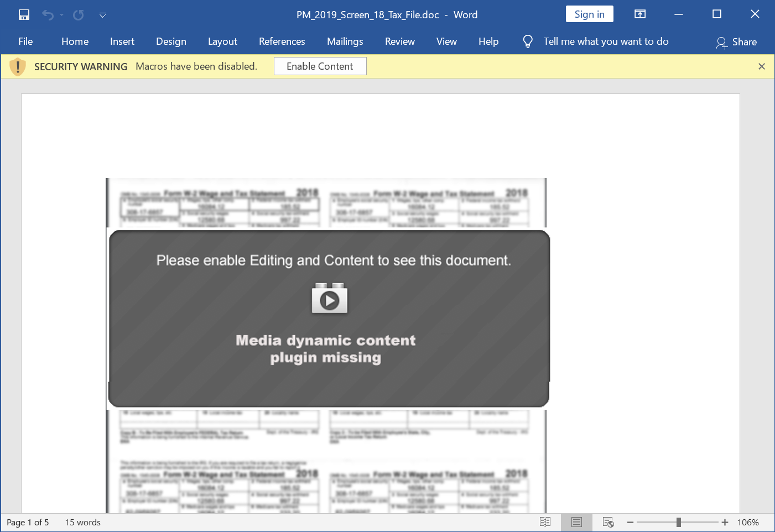
Task: Click the Save icon in title bar
Action: pyautogui.click(x=24, y=15)
